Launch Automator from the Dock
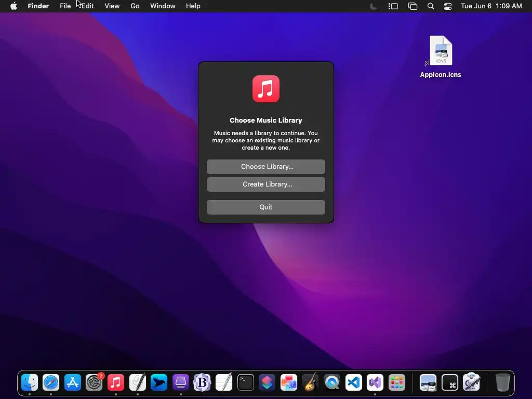 pyautogui.click(x=472, y=382)
